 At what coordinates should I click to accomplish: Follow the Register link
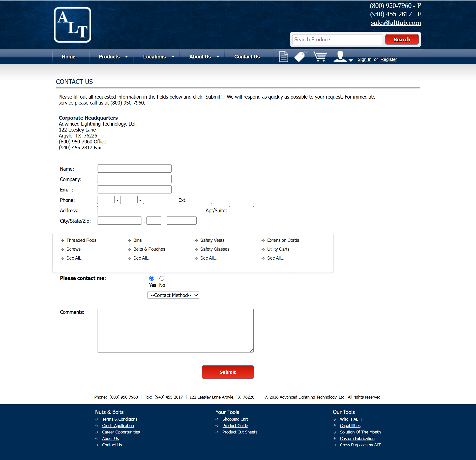tap(389, 59)
